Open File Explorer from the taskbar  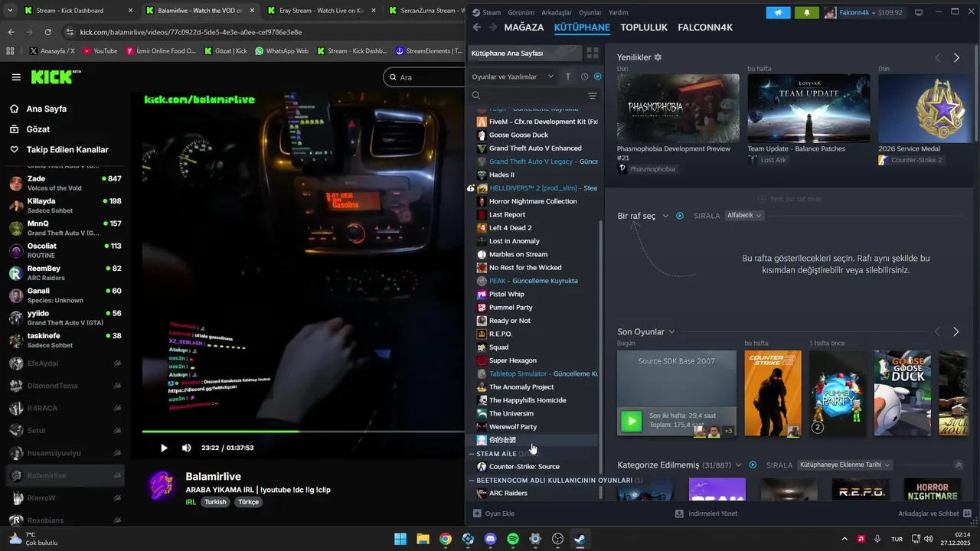point(423,539)
